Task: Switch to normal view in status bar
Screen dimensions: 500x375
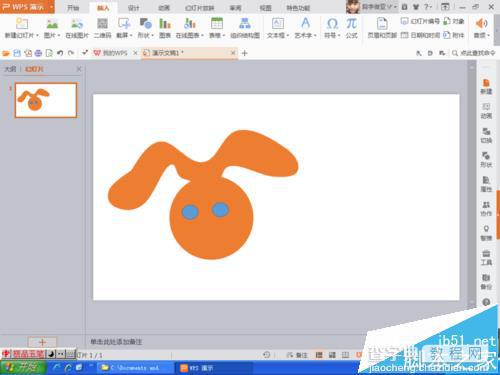Action: tap(319, 355)
